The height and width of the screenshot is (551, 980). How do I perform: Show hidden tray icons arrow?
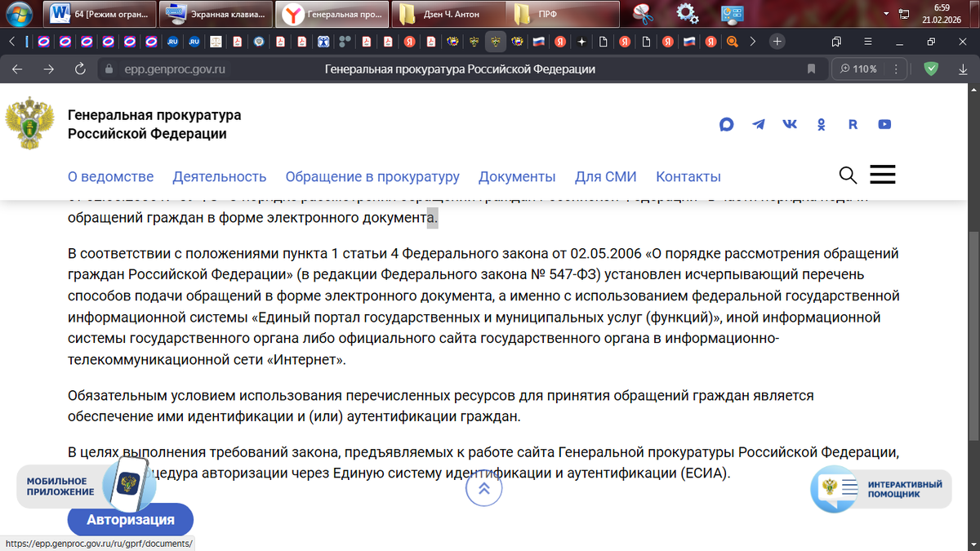[888, 14]
